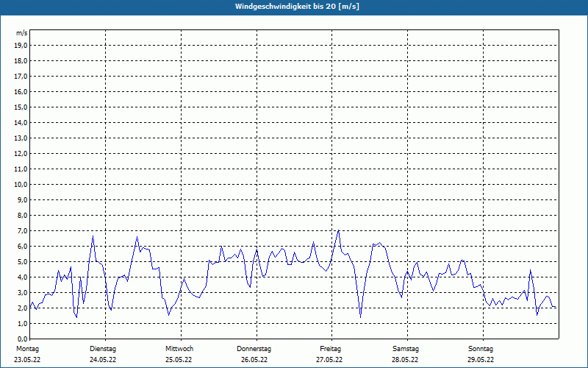Viewport: 588px width, 368px height.
Task: Select the 1,0 y-axis value
Action: tap(22, 323)
